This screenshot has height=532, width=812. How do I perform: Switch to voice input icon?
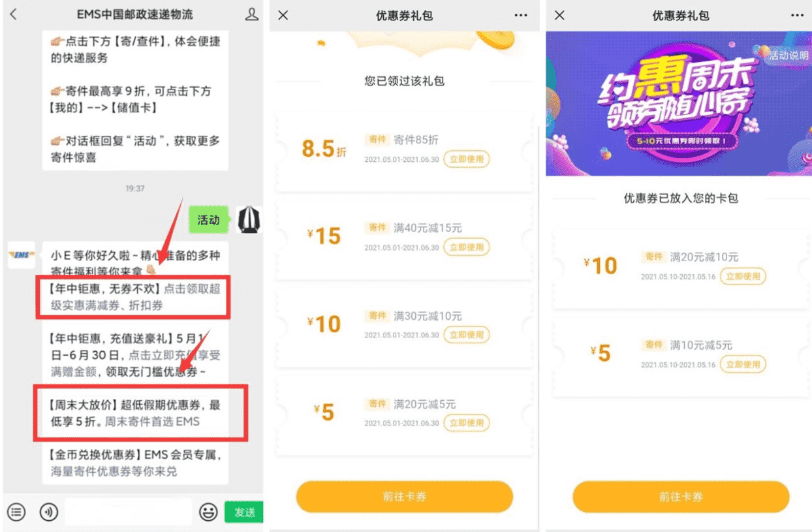49,512
